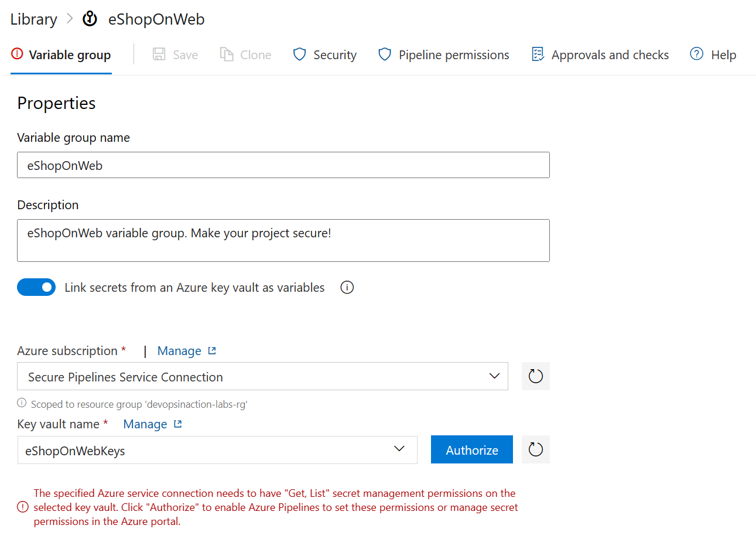Refresh the Key vault name list

(x=535, y=449)
